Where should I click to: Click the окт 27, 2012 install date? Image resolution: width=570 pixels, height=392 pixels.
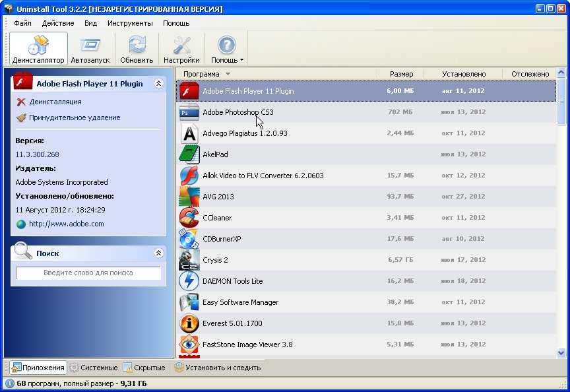click(x=463, y=197)
